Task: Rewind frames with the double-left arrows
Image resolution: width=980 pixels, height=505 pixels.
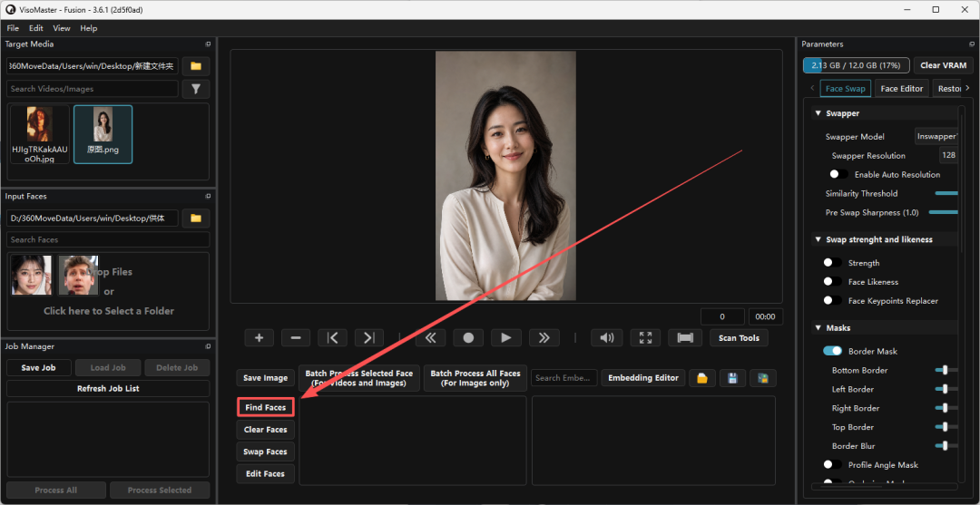Action: (x=431, y=337)
